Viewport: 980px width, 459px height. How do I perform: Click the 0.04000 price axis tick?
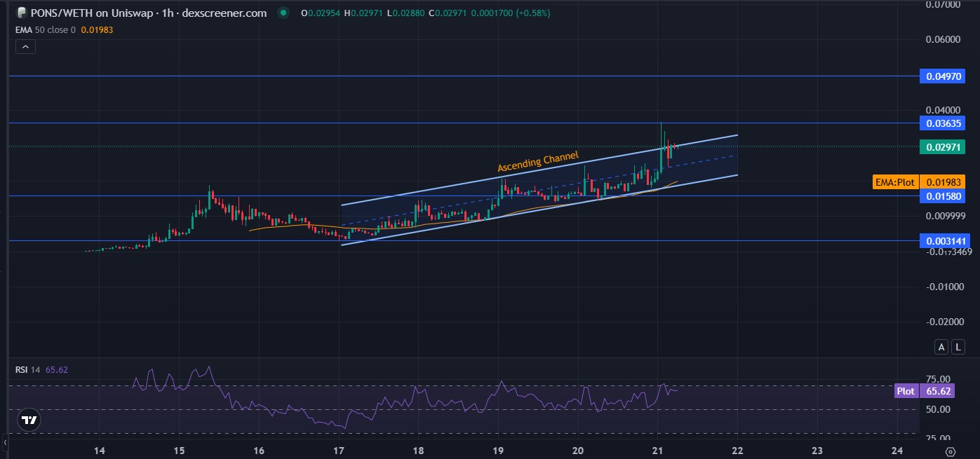[944, 110]
